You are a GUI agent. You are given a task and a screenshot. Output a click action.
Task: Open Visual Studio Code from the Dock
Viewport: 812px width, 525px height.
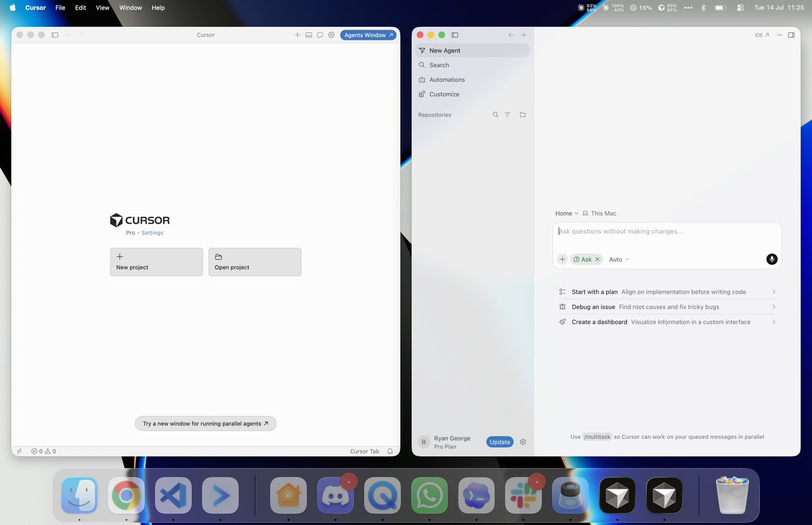pos(173,496)
